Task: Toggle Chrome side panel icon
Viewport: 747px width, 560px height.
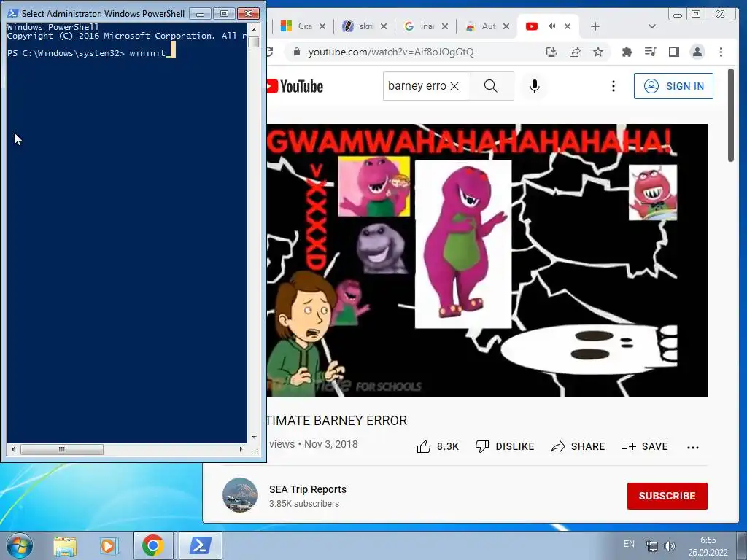Action: point(673,52)
